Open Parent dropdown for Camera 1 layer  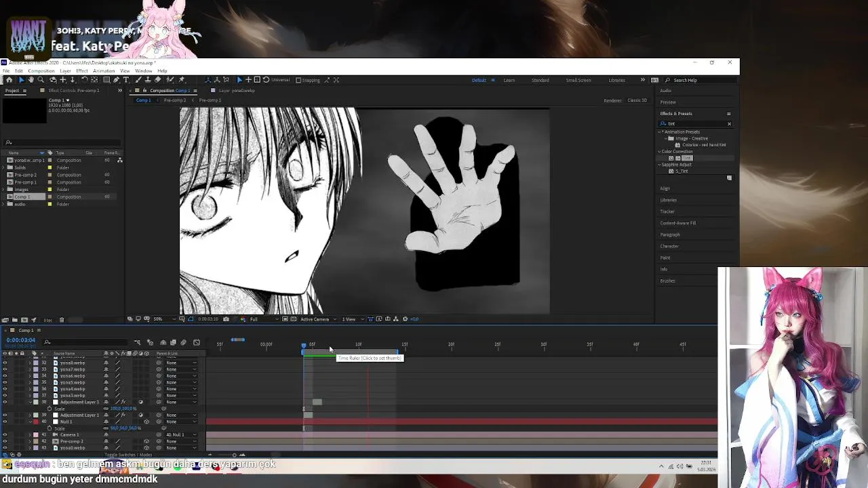click(x=181, y=434)
